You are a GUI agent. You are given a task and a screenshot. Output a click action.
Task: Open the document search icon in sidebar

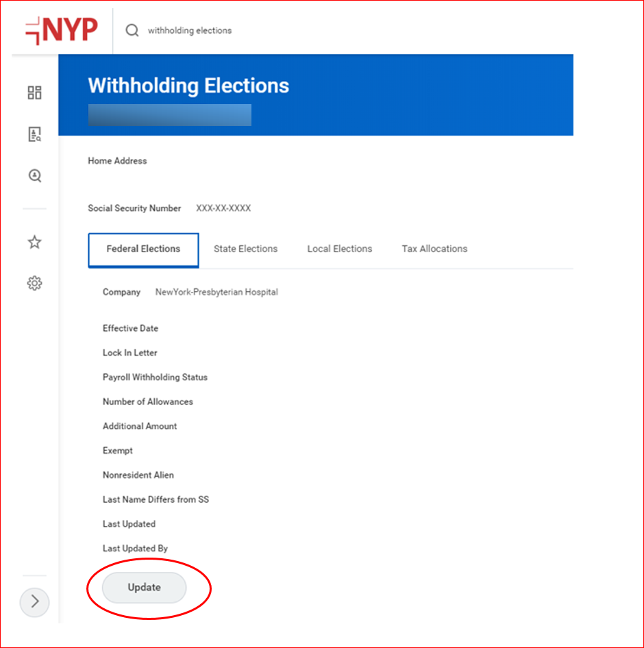click(x=34, y=134)
